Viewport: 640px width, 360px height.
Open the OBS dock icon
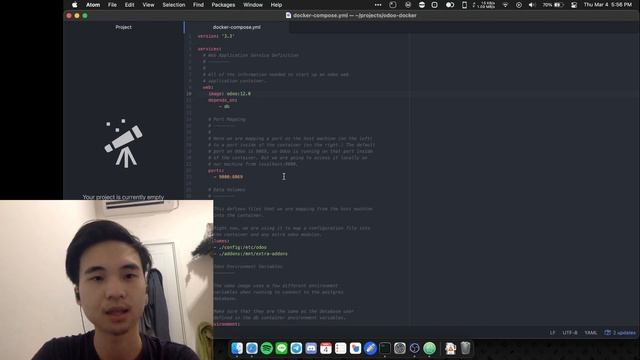pos(415,348)
